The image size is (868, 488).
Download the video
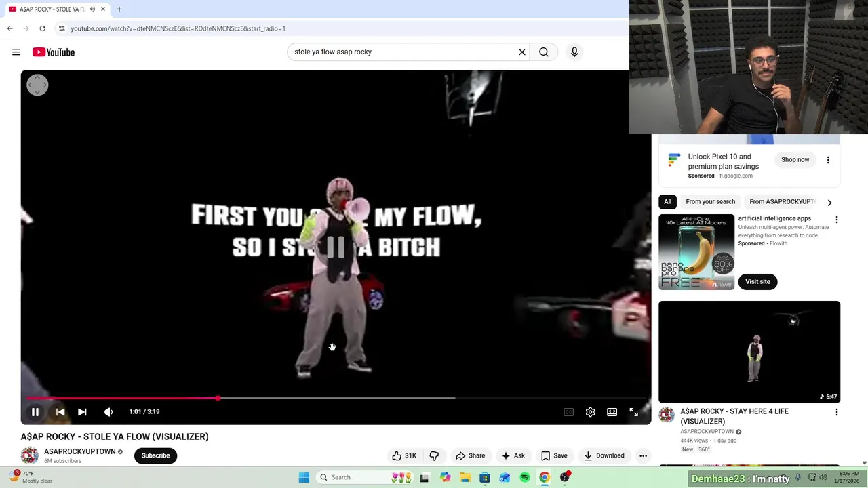point(604,455)
